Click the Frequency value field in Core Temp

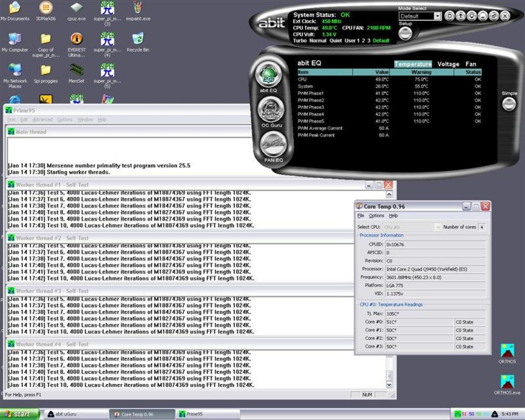point(436,277)
